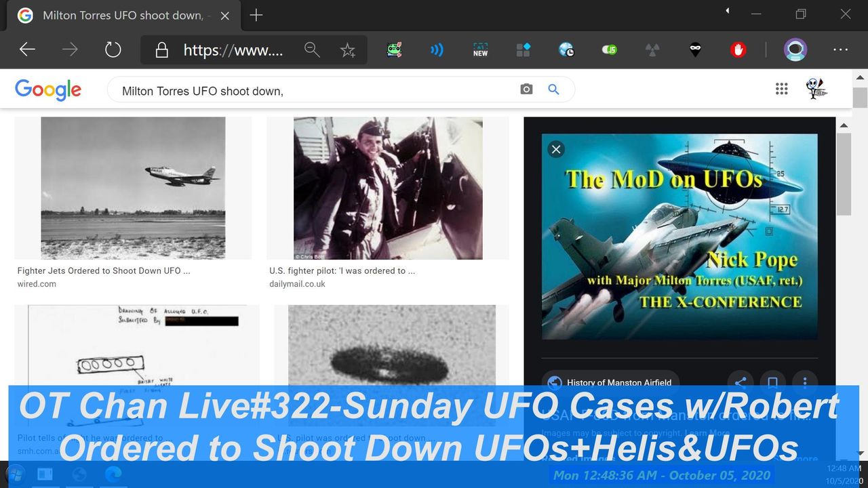Click the fighter jet thumbnail from wired.com
This screenshot has height=488, width=868.
(133, 188)
